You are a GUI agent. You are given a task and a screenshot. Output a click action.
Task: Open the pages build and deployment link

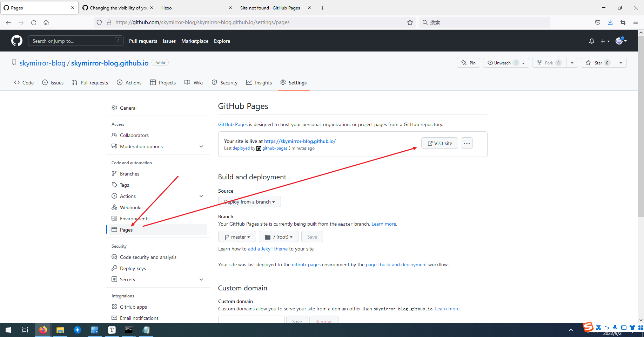coord(396,264)
